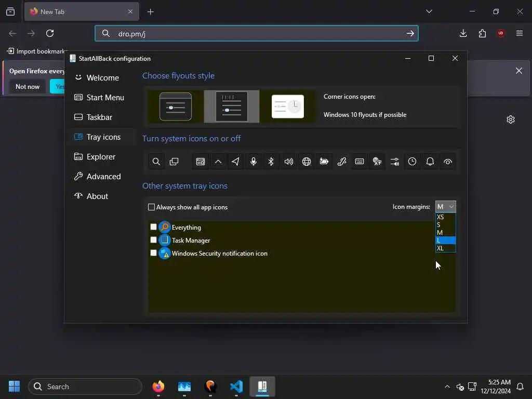This screenshot has width=532, height=399.
Task: Check the Everything tray icon box
Action: click(153, 227)
